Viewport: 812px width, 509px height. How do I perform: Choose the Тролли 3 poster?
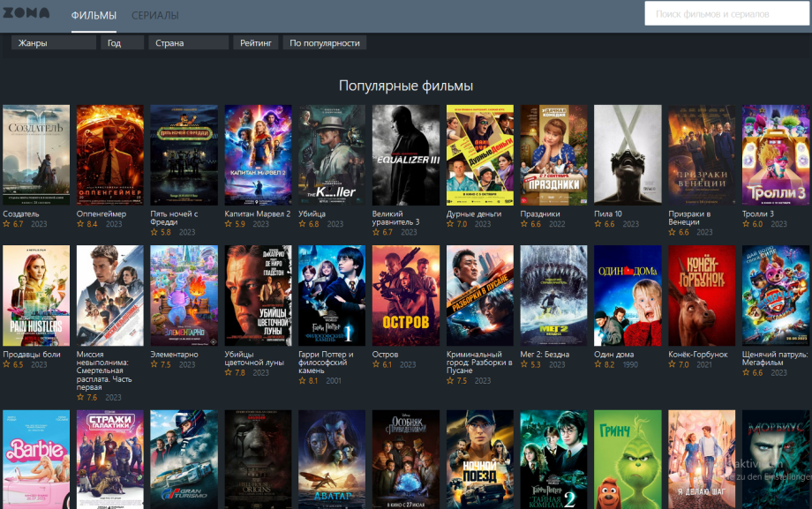pos(775,155)
